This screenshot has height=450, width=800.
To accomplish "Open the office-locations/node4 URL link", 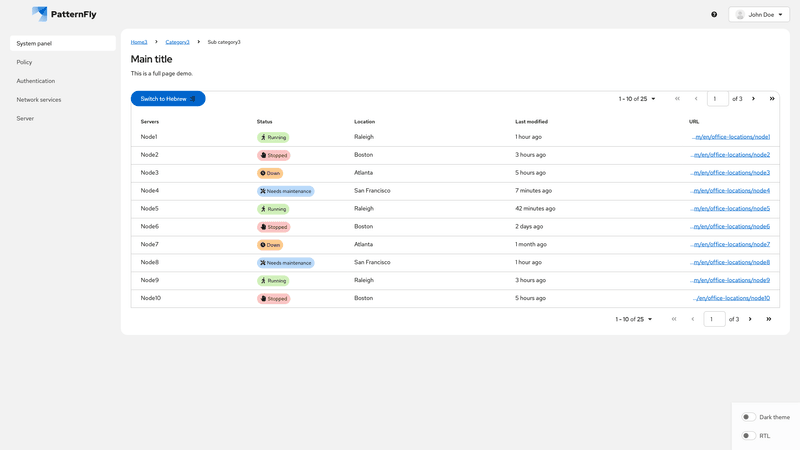I will click(x=730, y=190).
